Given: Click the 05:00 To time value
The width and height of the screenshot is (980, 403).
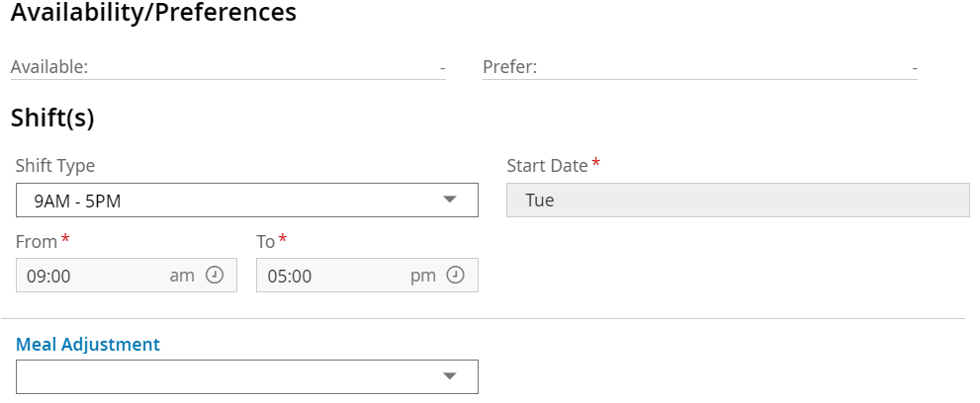Looking at the screenshot, I should click(290, 277).
